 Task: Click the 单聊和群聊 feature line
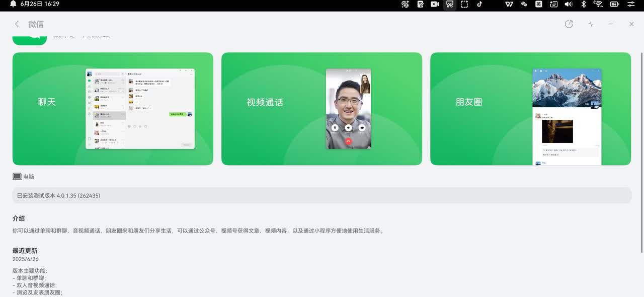(x=29, y=278)
